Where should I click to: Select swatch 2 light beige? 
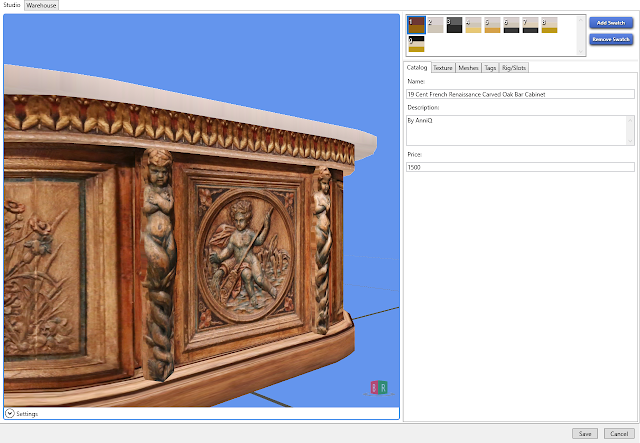click(435, 25)
